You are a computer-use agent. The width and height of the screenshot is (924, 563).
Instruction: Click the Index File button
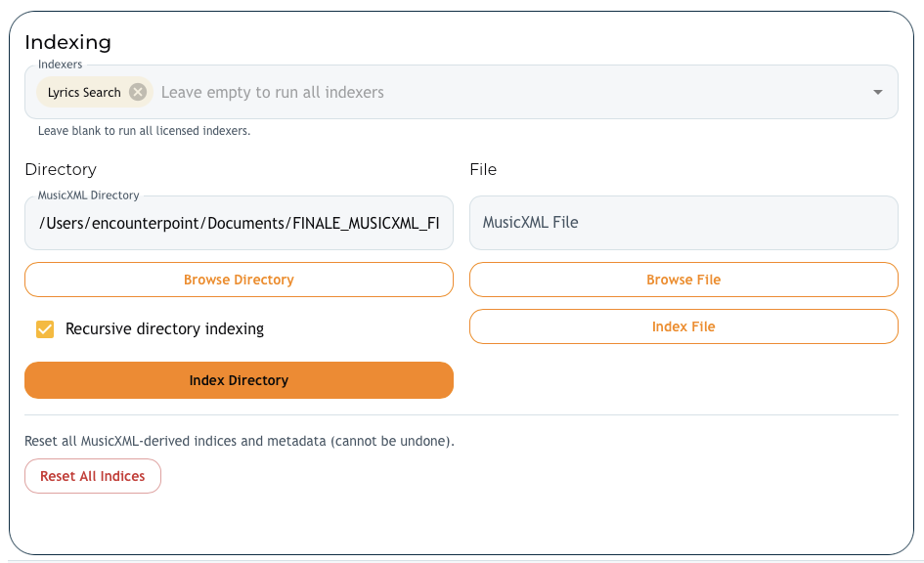point(682,326)
